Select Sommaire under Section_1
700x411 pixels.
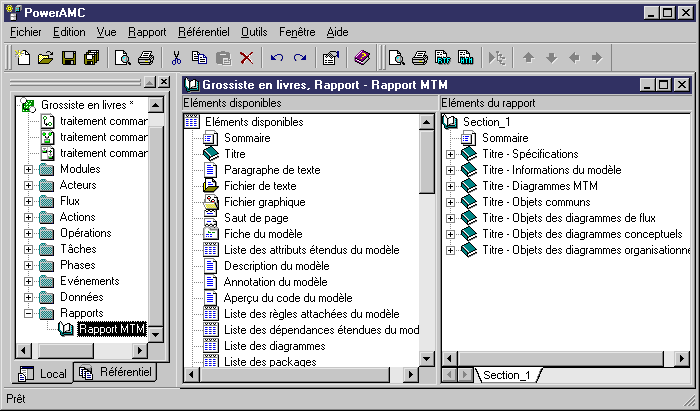tap(505, 138)
